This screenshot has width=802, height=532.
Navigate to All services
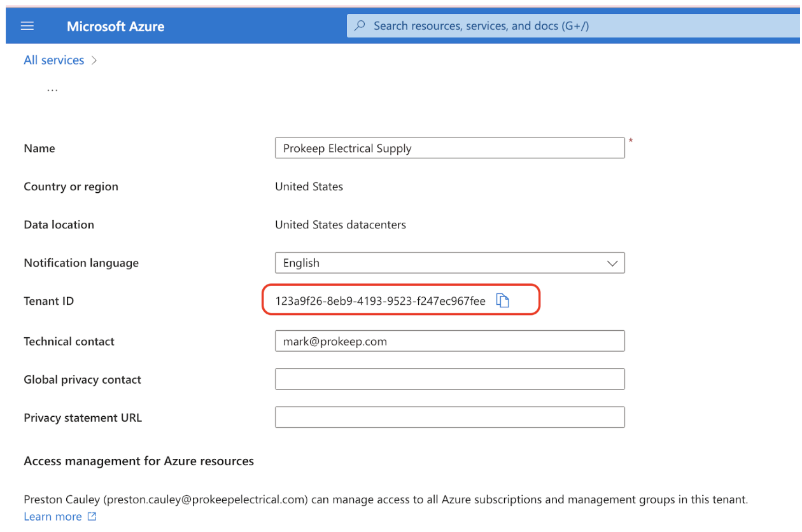tap(53, 59)
